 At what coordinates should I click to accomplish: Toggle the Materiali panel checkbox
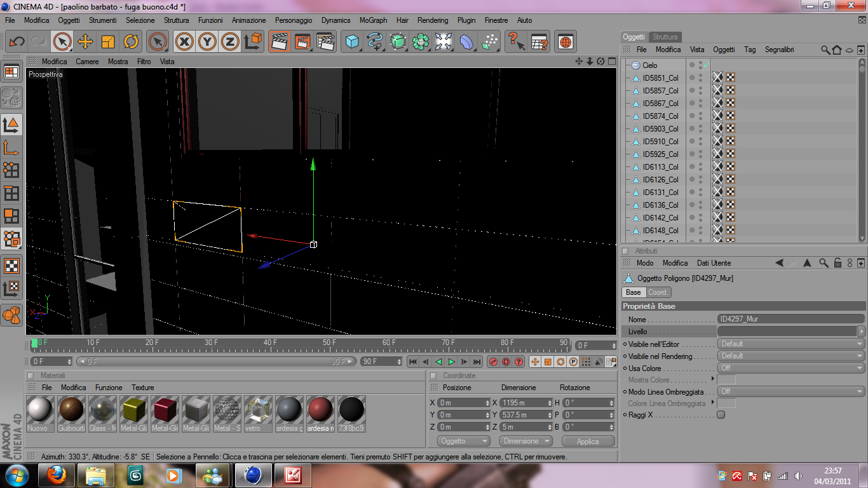[31, 376]
